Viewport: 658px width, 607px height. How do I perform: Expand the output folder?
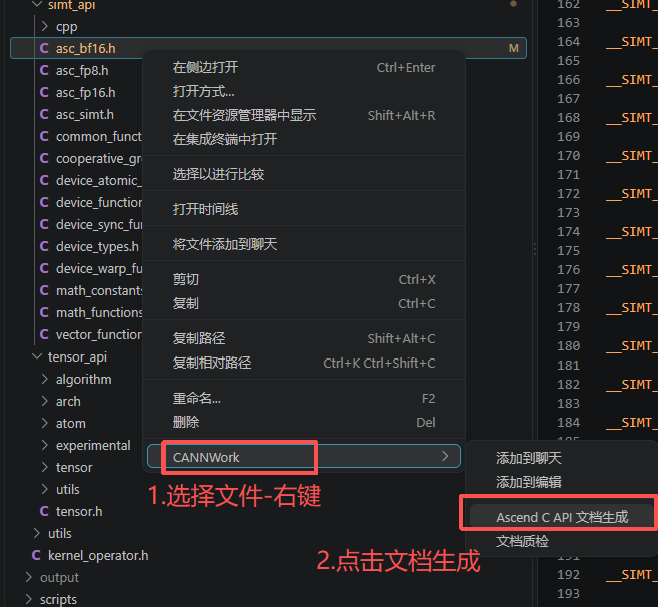pyautogui.click(x=29, y=577)
